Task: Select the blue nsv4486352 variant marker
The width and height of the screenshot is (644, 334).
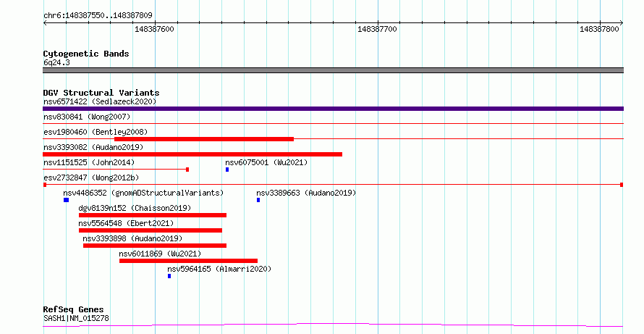Action: tap(66, 200)
